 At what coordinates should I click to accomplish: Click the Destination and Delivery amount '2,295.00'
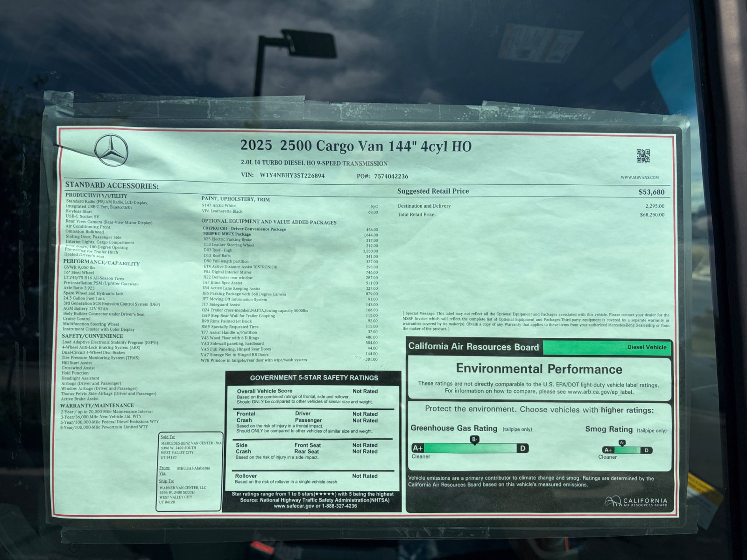655,206
